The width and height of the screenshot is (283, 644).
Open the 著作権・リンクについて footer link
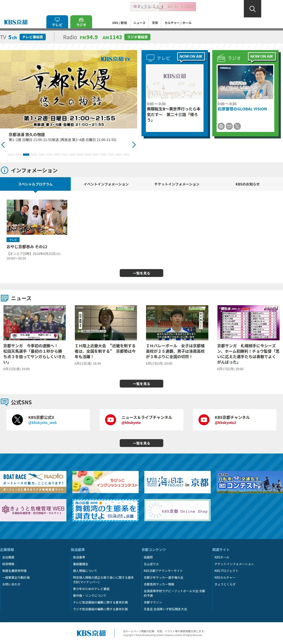point(89,595)
